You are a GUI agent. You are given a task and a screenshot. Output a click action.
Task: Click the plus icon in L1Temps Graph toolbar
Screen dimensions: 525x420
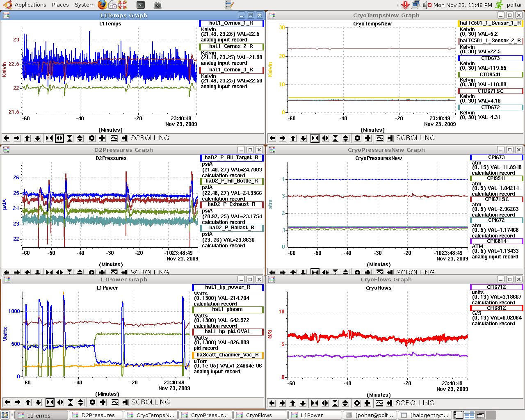click(x=102, y=138)
